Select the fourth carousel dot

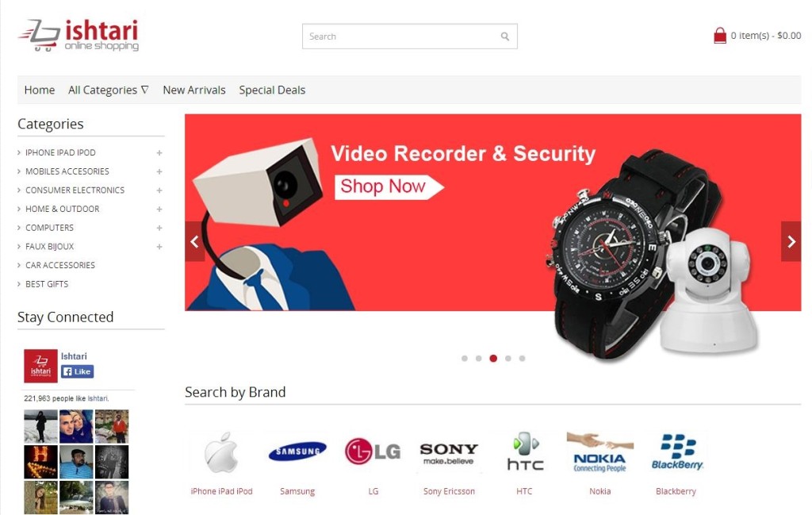(x=508, y=359)
